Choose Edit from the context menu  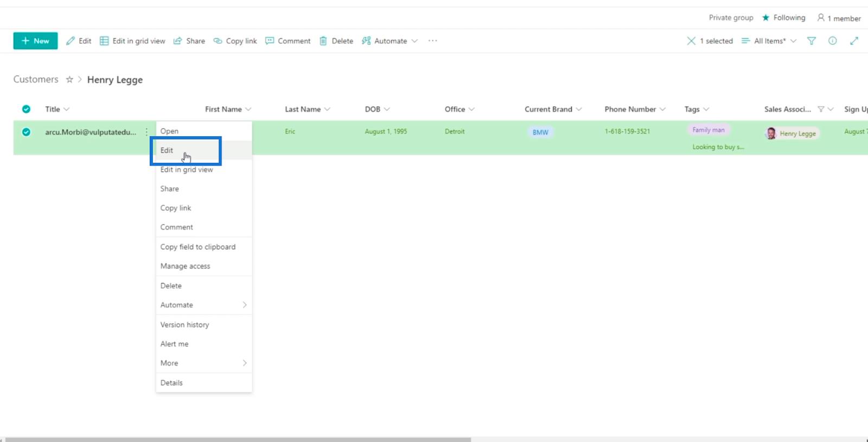click(x=204, y=150)
